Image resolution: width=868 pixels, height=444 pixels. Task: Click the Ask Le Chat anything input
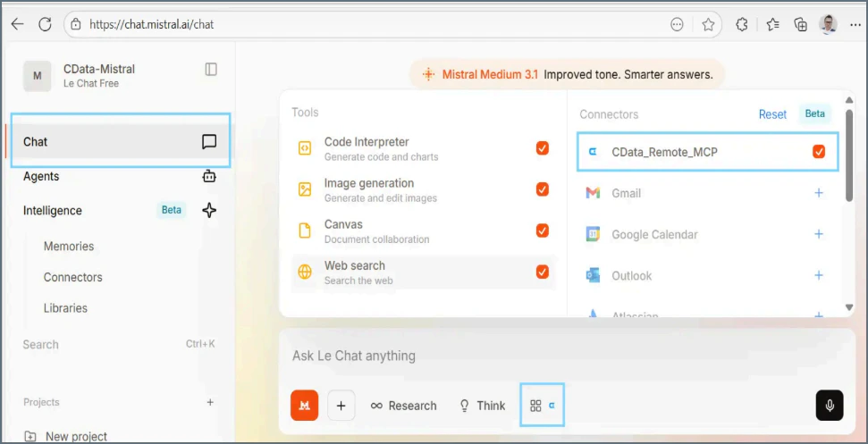[x=567, y=356]
